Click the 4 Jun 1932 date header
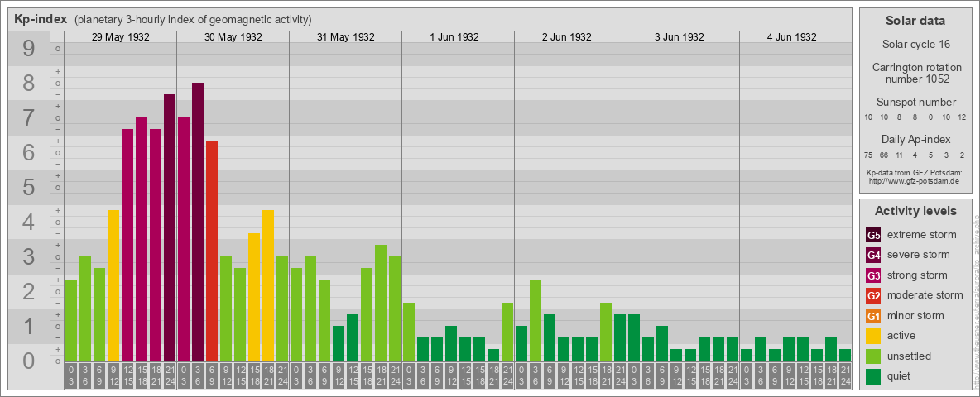980x397 pixels. [x=792, y=37]
